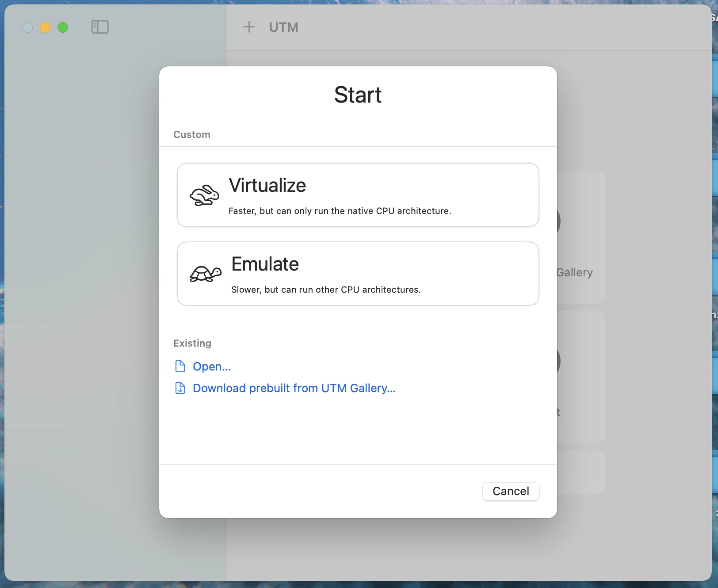Choose the Emulate option card
The image size is (718, 588).
[358, 274]
